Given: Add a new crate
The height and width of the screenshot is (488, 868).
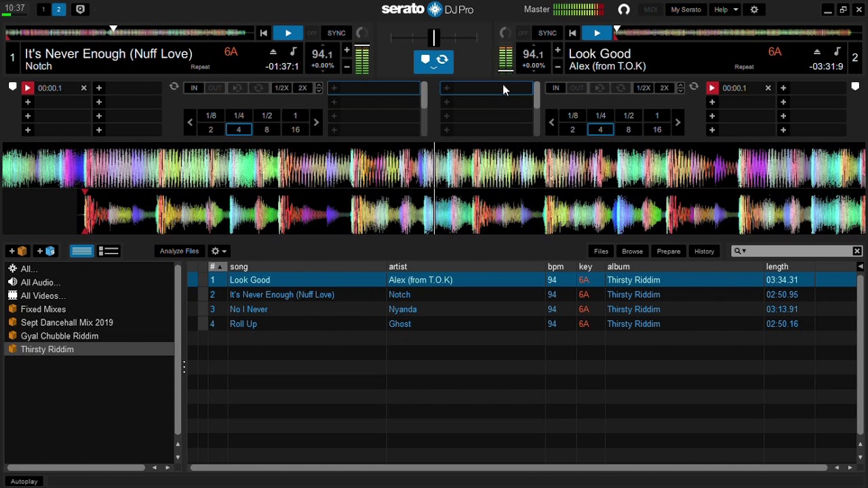Looking at the screenshot, I should click(x=18, y=251).
